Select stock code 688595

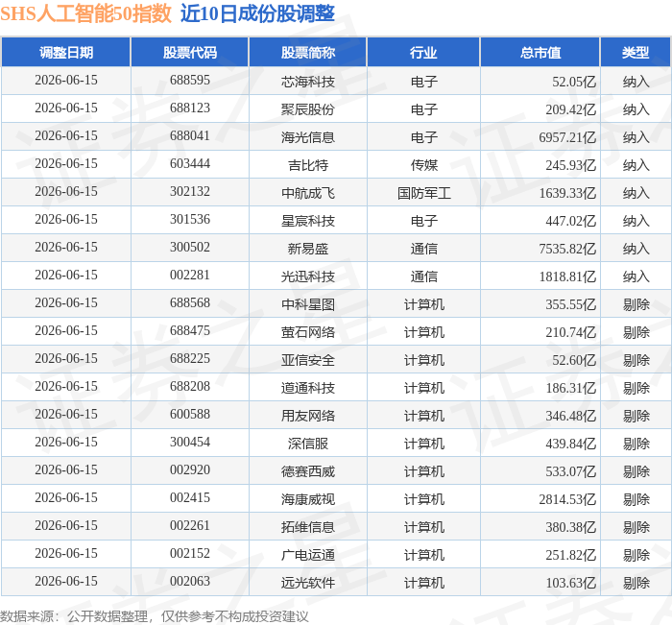pos(190,80)
